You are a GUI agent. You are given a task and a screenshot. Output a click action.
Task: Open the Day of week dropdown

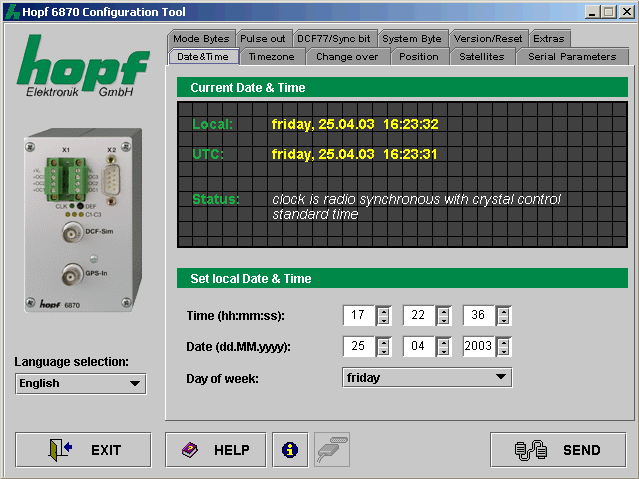(427, 377)
